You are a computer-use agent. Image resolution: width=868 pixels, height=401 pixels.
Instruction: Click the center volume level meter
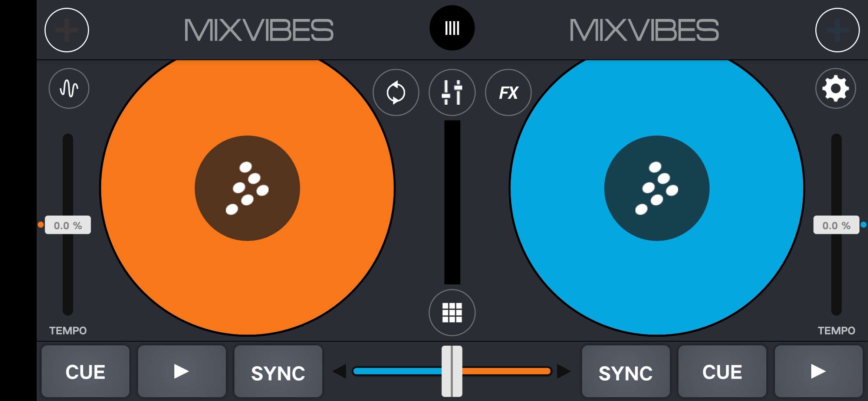point(452,202)
